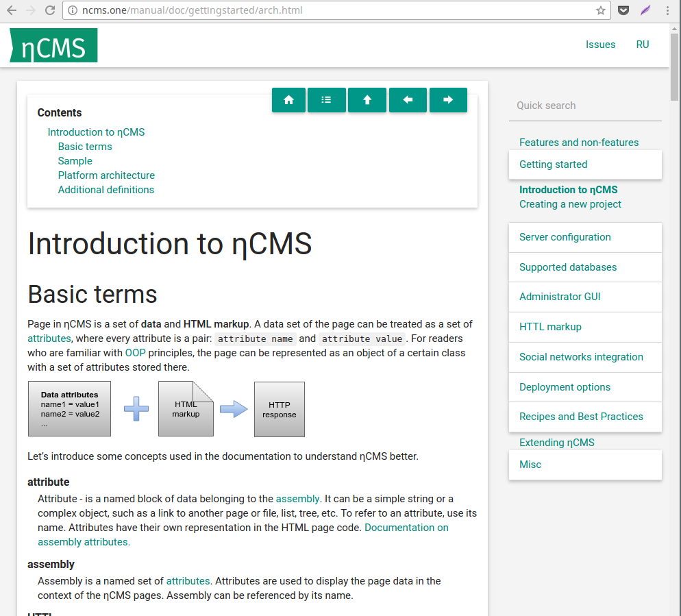Reload the page with browser refresh icon

(50, 10)
